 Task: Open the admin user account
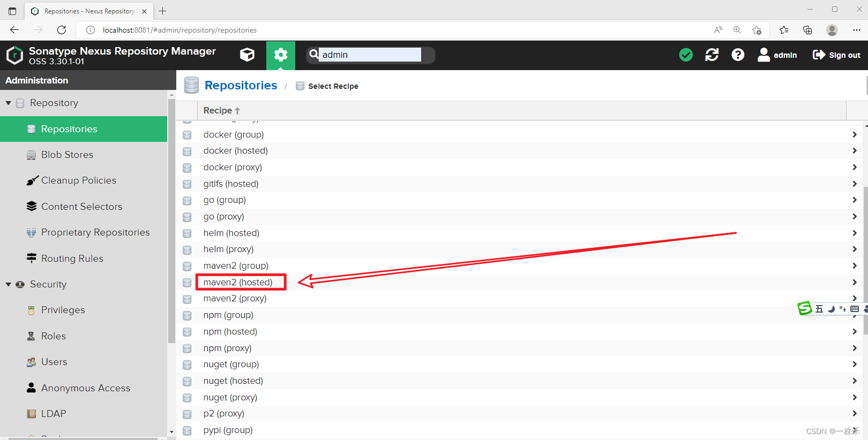[x=777, y=55]
